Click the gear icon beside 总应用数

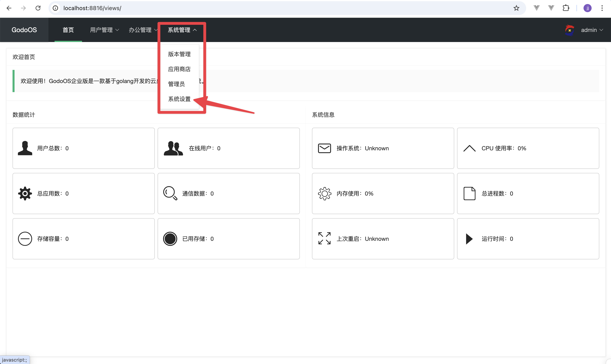coord(25,194)
